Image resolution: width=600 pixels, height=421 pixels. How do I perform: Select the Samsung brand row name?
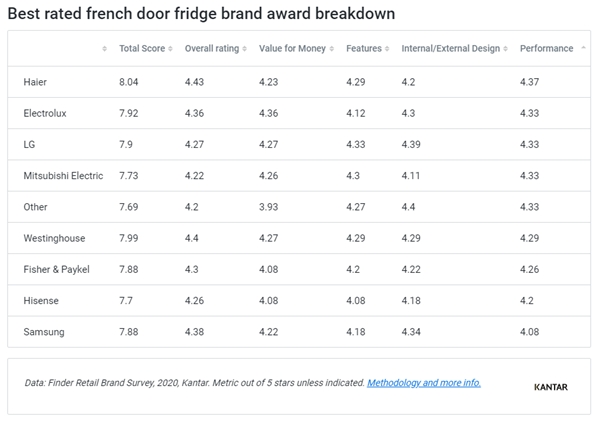[43, 331]
